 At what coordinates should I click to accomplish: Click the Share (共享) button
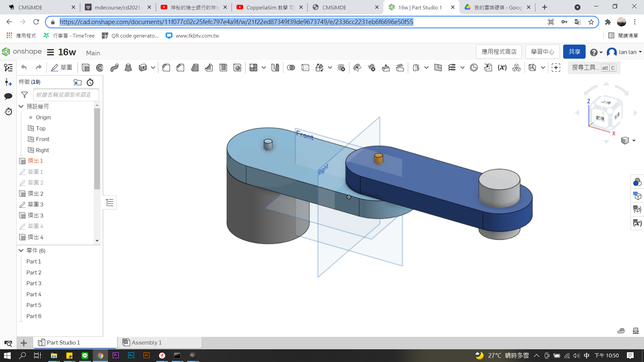(574, 52)
